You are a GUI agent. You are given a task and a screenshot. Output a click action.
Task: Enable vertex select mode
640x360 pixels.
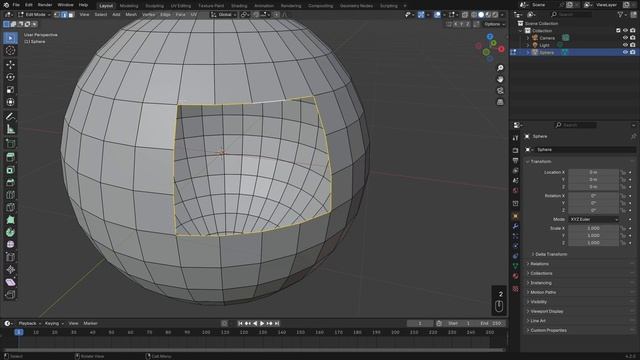(57, 15)
